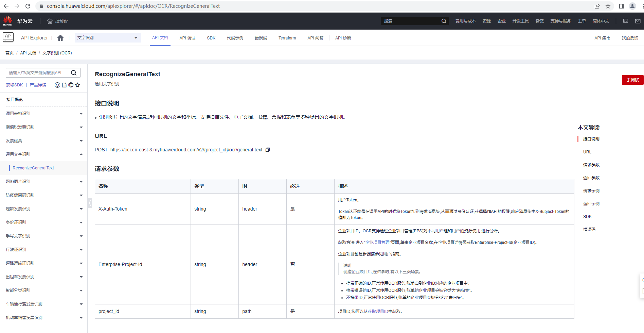This screenshot has width=644, height=333.
Task: Click the sidebar API search magnifier
Action: coord(74,73)
